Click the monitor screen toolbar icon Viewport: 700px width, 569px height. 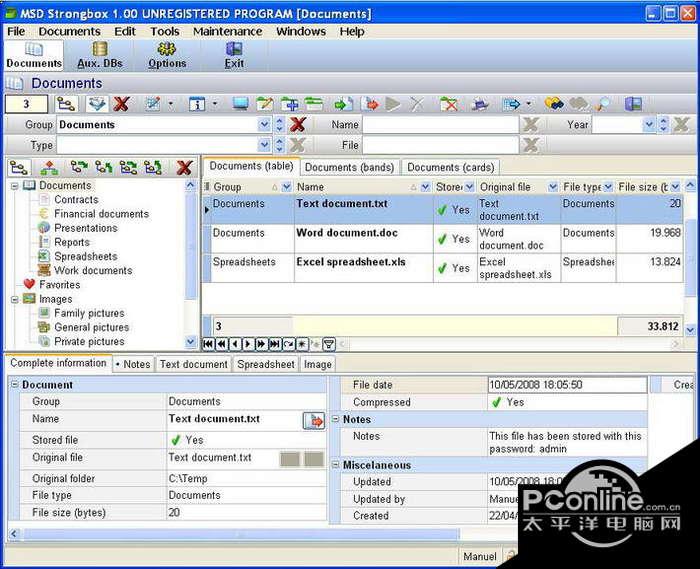tap(241, 104)
